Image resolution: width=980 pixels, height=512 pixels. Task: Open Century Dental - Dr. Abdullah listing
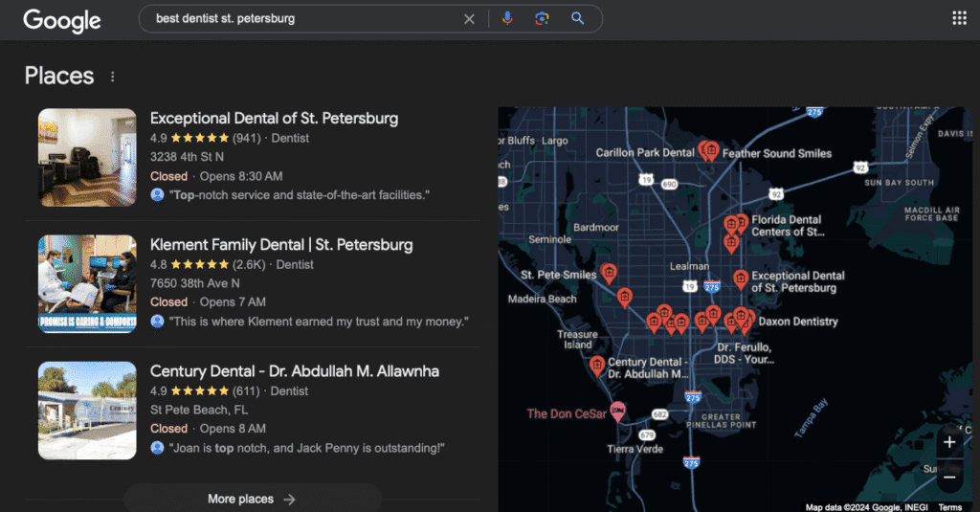point(294,371)
